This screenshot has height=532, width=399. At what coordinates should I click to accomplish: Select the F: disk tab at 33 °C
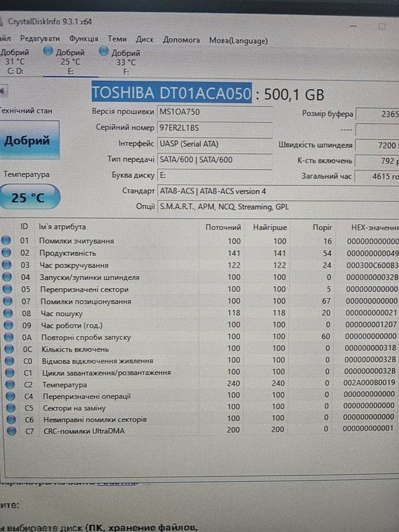(x=126, y=62)
